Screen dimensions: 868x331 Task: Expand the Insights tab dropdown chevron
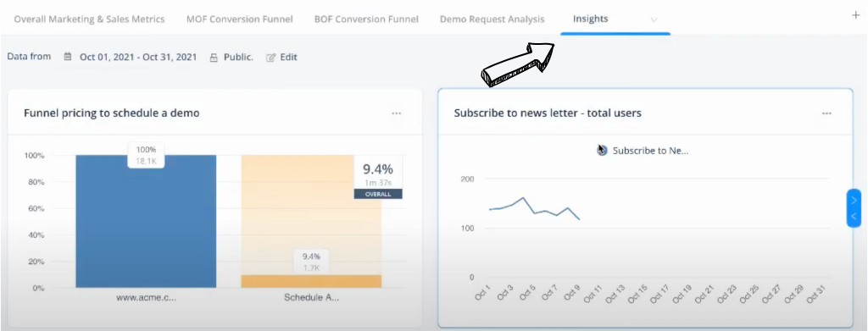[654, 19]
